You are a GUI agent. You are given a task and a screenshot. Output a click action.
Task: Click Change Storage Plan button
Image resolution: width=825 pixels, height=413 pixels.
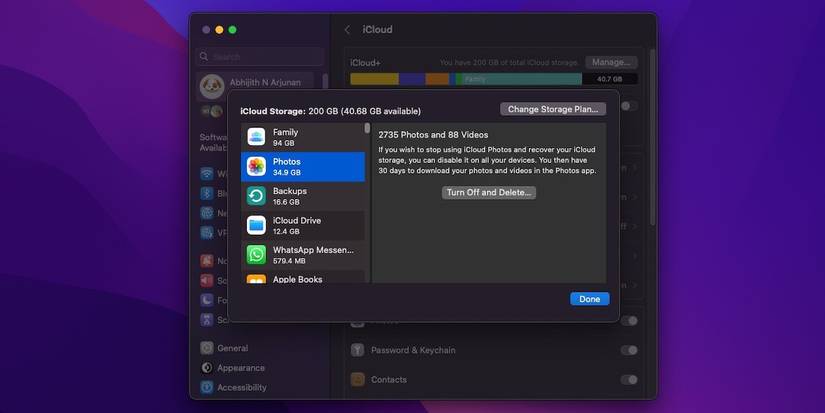[x=553, y=109]
